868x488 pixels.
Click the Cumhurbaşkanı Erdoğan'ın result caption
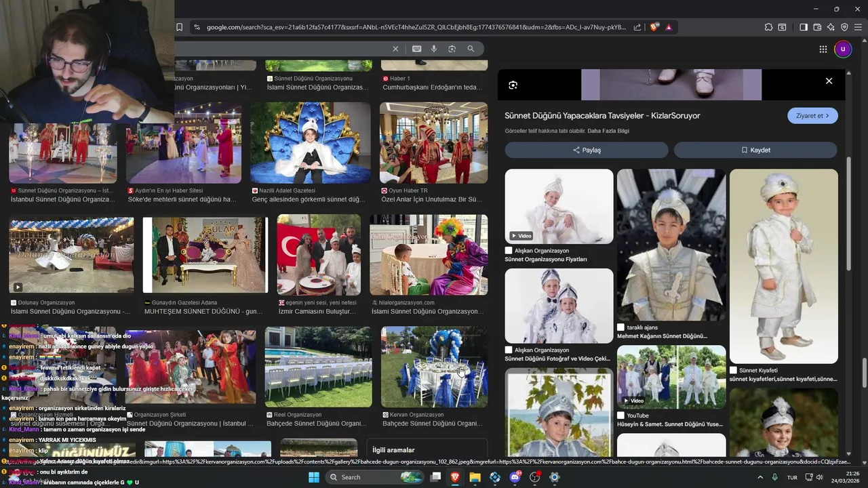point(432,87)
